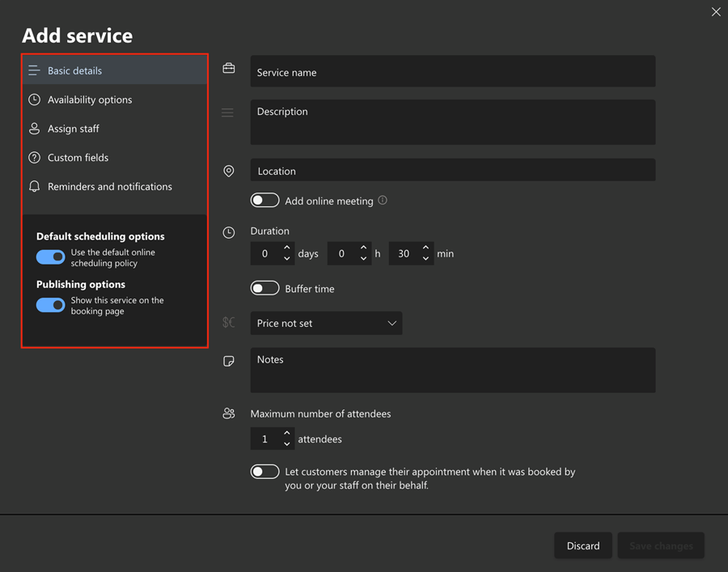
Task: Close the Add service dialog
Action: pyautogui.click(x=716, y=11)
